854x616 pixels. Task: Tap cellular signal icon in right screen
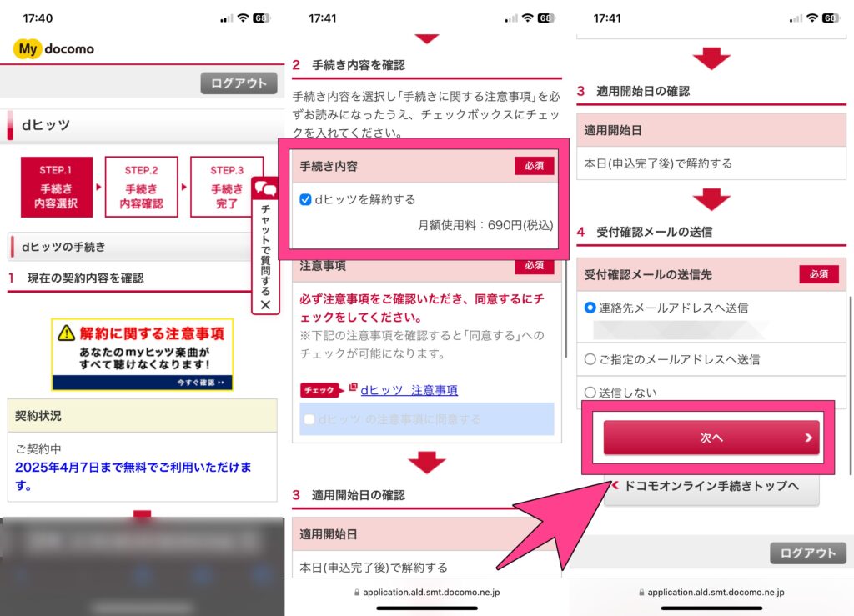pyautogui.click(x=796, y=19)
